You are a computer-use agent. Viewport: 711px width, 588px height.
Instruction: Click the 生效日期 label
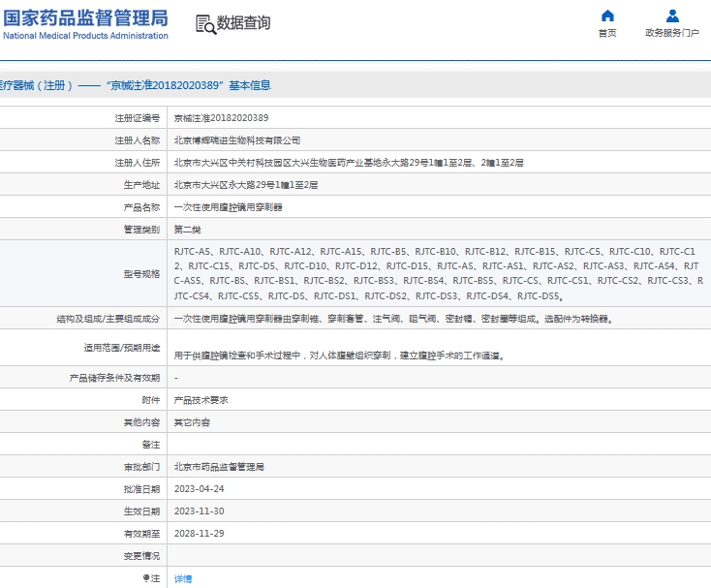click(x=142, y=511)
